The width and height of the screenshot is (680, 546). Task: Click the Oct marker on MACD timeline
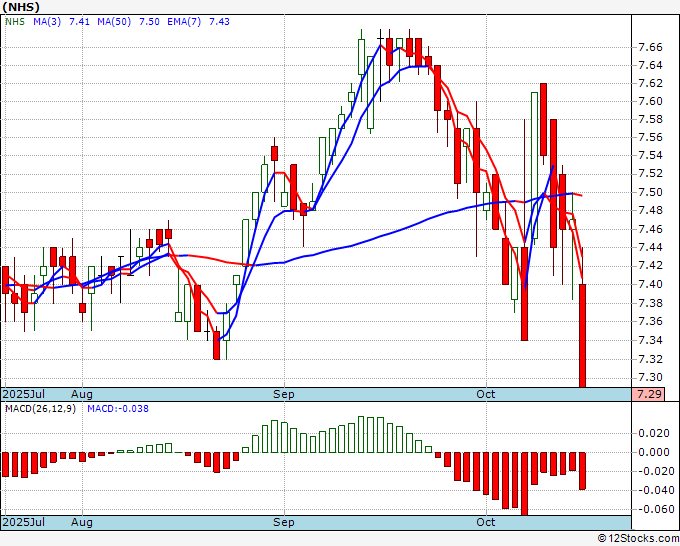(486, 522)
